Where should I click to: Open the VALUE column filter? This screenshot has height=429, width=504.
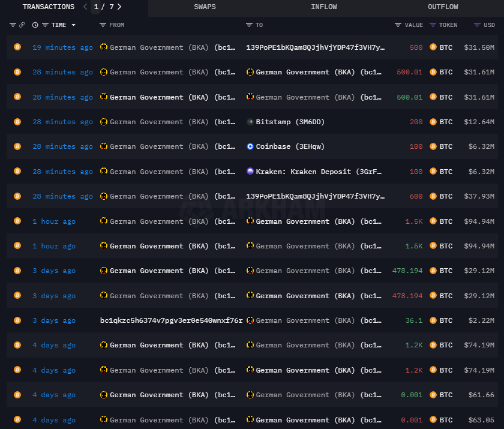click(398, 25)
